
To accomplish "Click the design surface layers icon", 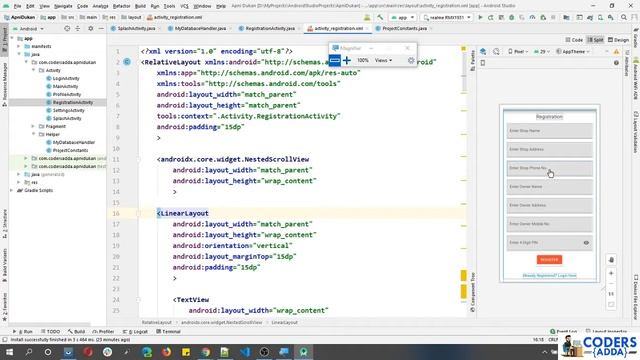I will click(483, 52).
